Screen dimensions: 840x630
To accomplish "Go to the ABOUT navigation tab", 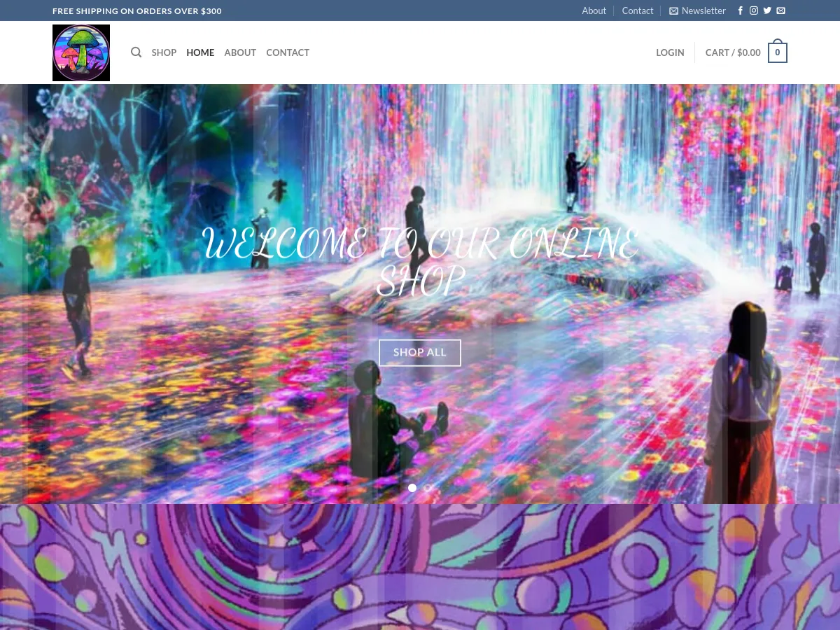I will coord(240,52).
